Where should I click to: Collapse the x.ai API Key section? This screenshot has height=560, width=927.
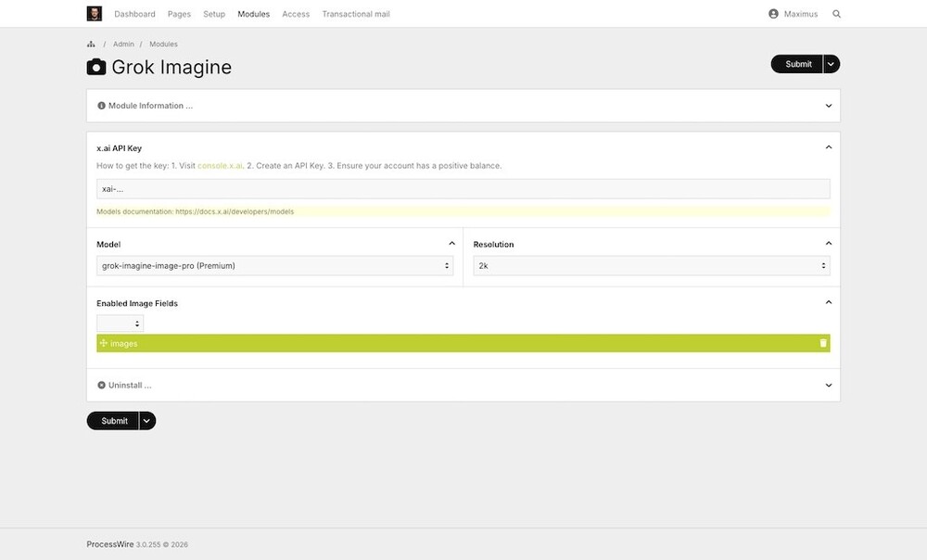coord(829,147)
